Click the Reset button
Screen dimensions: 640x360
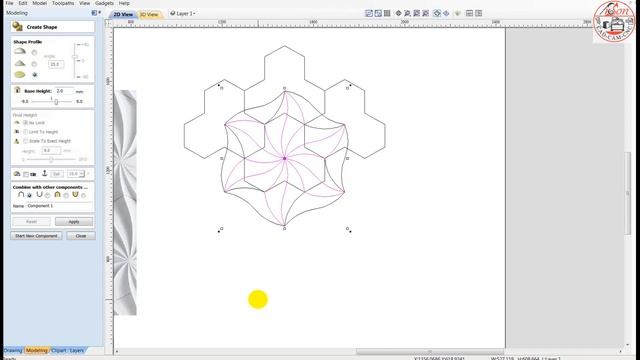pyautogui.click(x=31, y=222)
